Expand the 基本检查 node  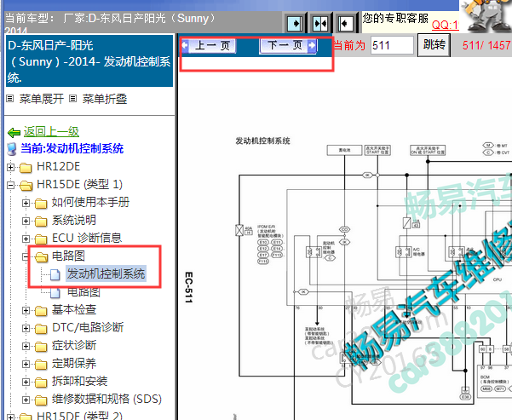click(26, 310)
